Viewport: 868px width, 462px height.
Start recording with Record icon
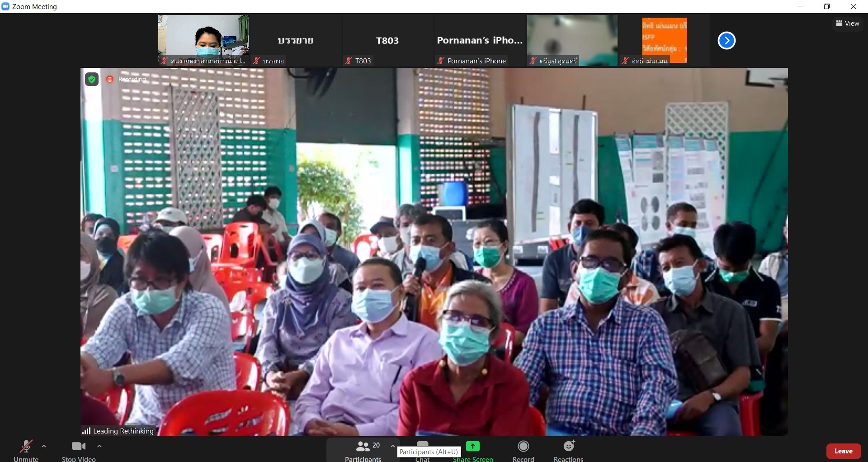523,447
